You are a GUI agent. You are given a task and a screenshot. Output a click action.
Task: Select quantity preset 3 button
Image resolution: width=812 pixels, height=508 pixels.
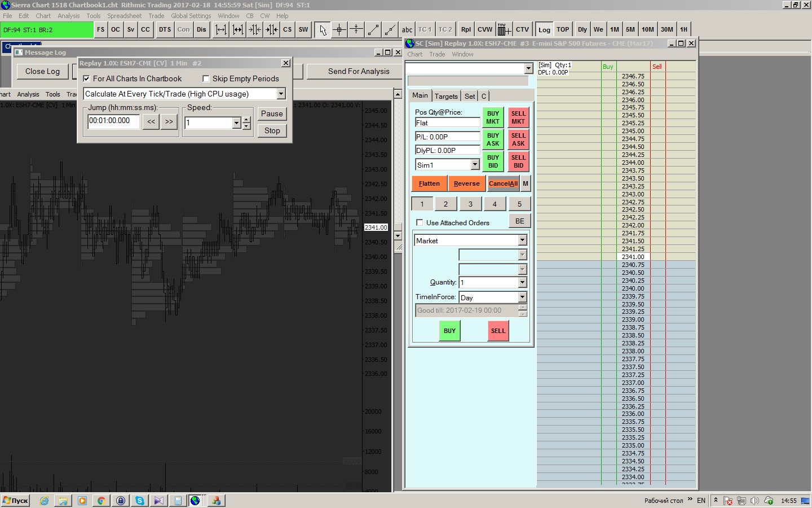[471, 204]
